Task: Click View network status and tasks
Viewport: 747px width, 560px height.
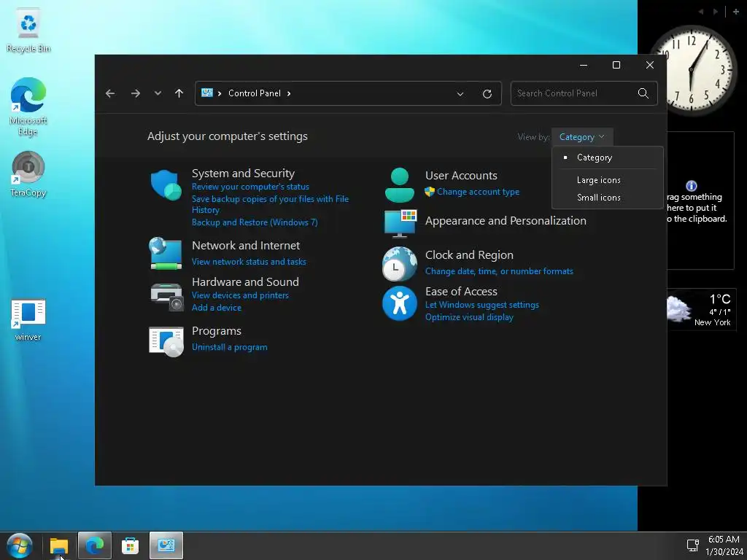Action: 249,262
